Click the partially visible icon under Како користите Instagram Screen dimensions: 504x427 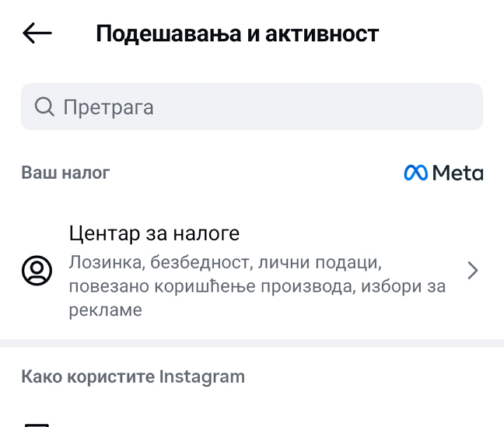click(x=37, y=424)
